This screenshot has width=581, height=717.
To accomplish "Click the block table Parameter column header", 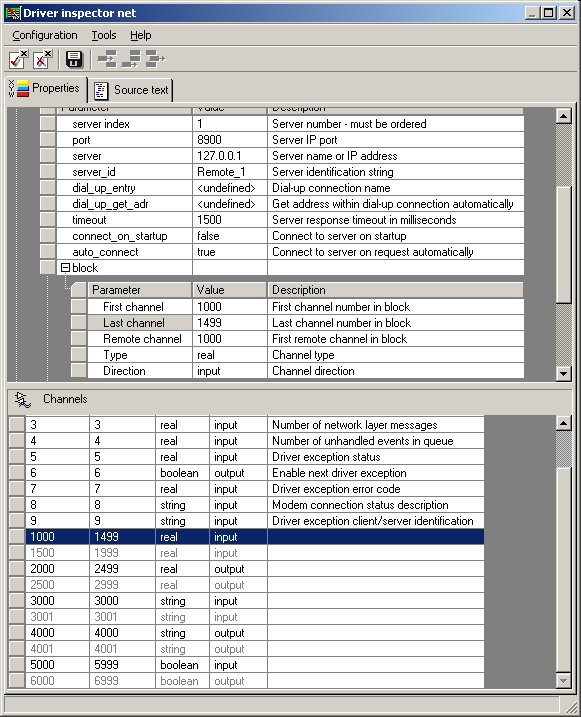I will (x=139, y=290).
